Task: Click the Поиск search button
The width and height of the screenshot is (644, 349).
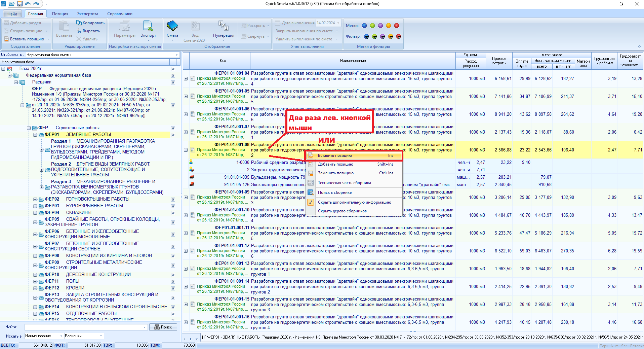Action: [x=163, y=327]
